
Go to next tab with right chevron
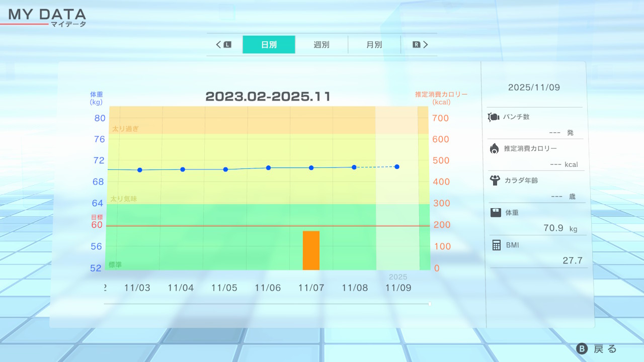tap(426, 45)
